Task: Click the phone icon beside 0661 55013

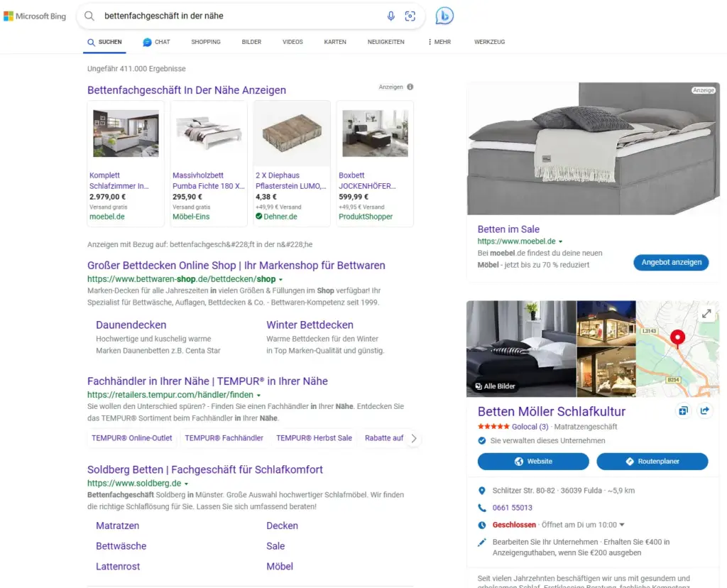Action: (x=482, y=507)
